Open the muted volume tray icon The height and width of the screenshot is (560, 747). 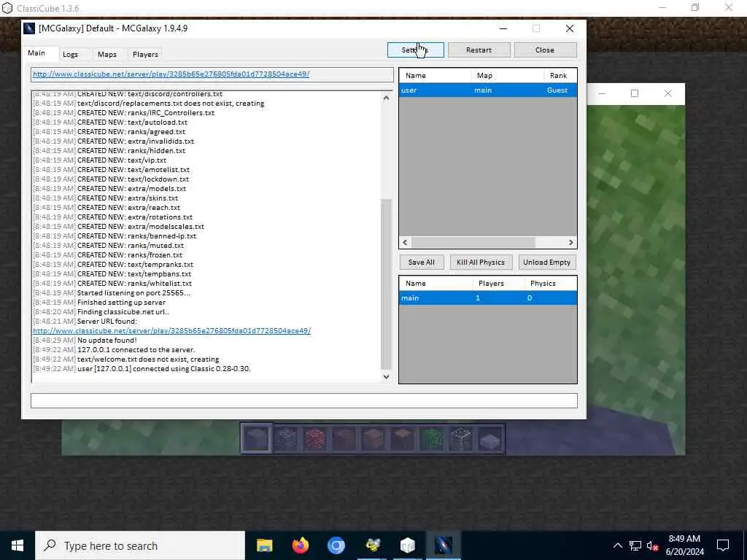[x=652, y=545]
